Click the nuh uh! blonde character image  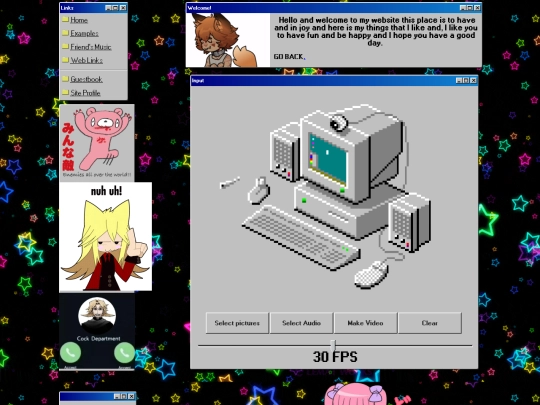[x=105, y=237]
